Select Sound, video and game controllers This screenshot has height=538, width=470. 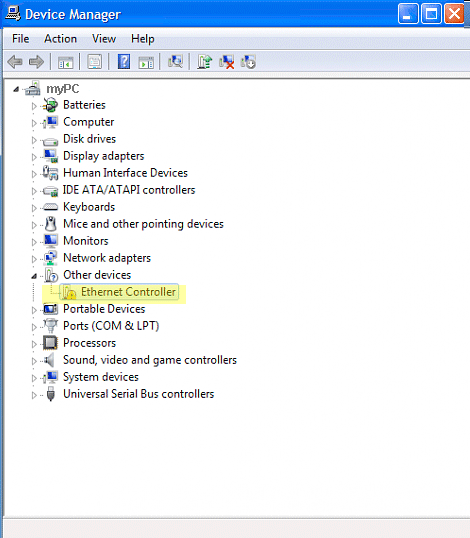150,360
